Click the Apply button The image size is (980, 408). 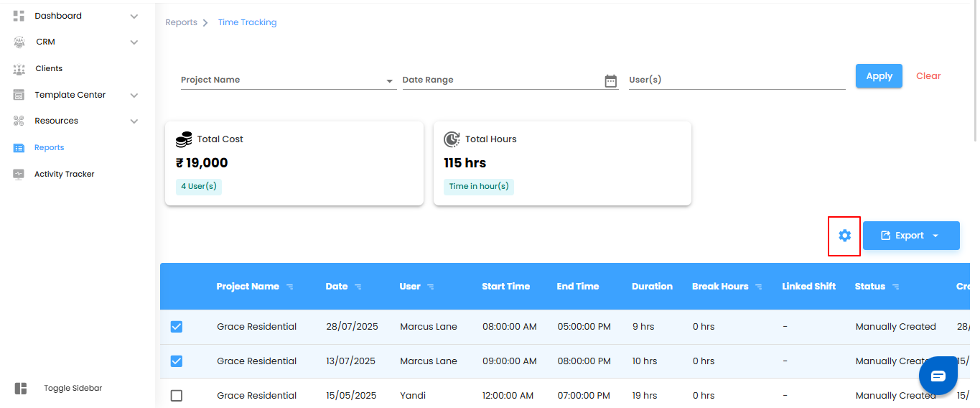[879, 76]
